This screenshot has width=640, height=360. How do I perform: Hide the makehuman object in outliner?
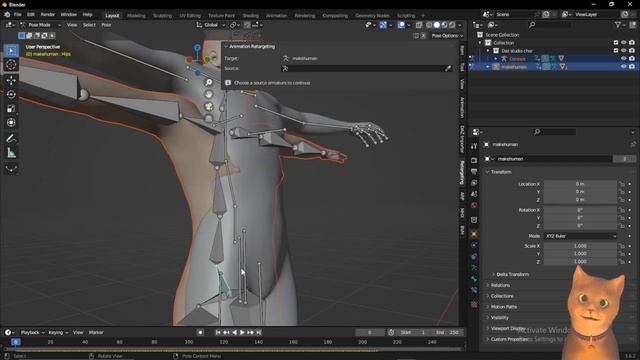pos(624,67)
